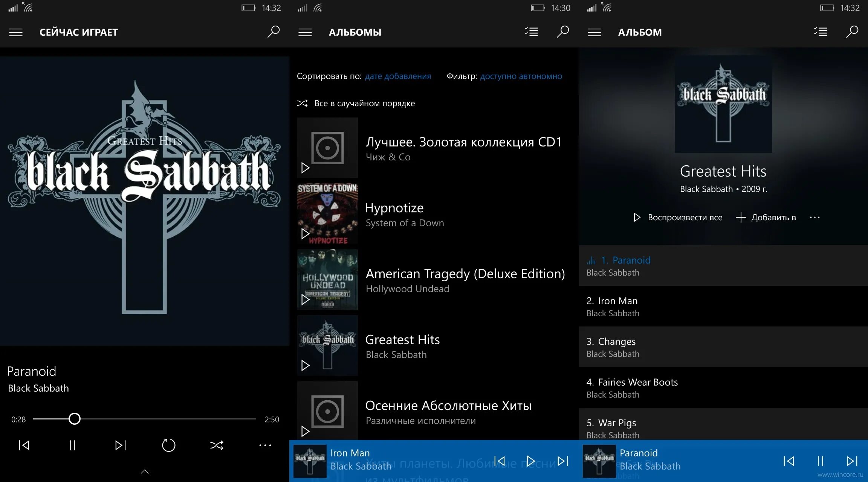Image resolution: width=868 pixels, height=482 pixels.
Task: Play the Hypnotize album via play icon
Action: 305,234
